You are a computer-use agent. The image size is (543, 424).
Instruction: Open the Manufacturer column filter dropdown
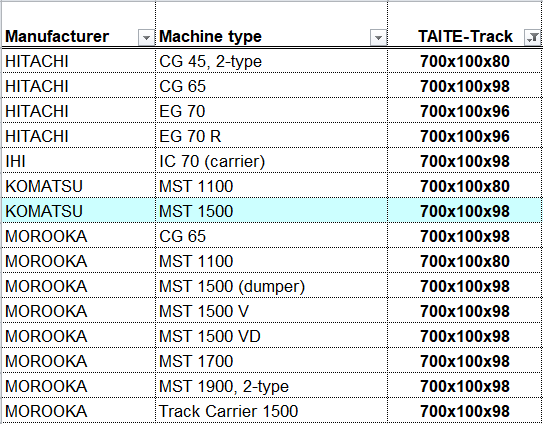(146, 37)
